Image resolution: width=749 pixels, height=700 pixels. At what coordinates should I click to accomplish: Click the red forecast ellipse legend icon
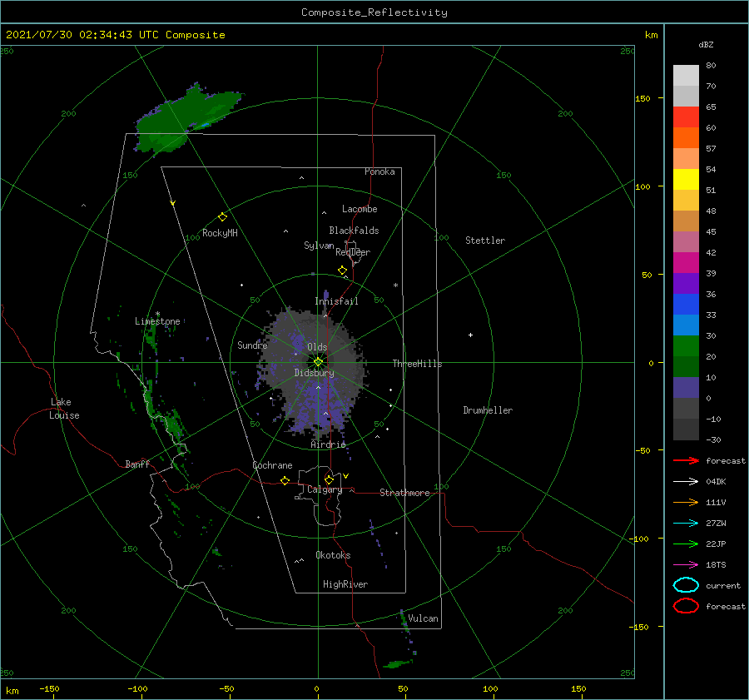[686, 606]
